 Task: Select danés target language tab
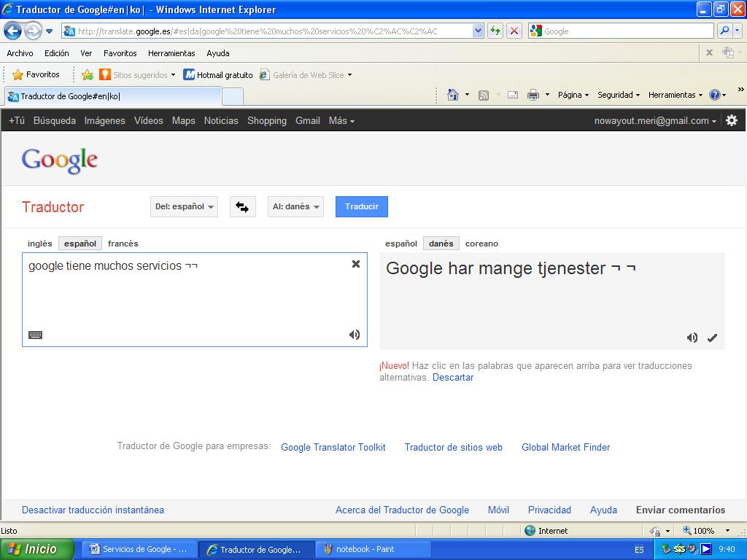click(441, 244)
